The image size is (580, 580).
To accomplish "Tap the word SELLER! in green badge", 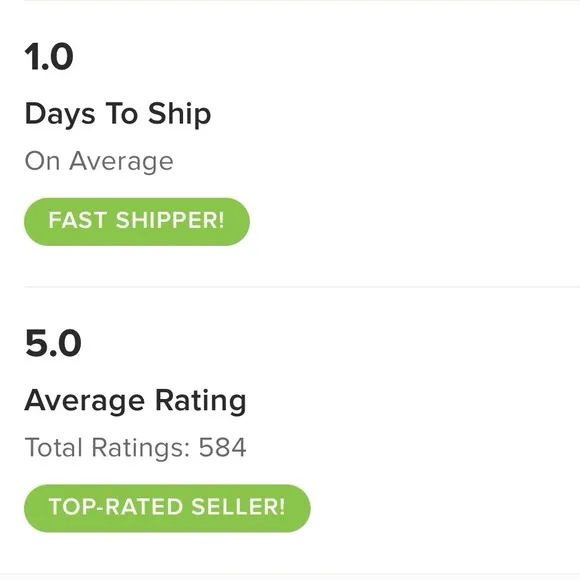I will (x=238, y=507).
